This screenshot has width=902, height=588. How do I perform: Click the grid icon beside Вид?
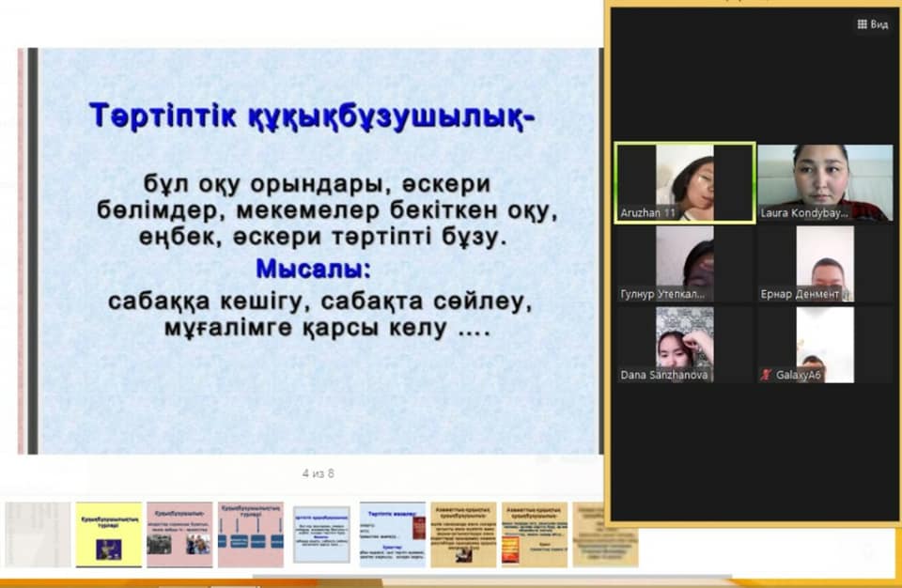(x=862, y=24)
